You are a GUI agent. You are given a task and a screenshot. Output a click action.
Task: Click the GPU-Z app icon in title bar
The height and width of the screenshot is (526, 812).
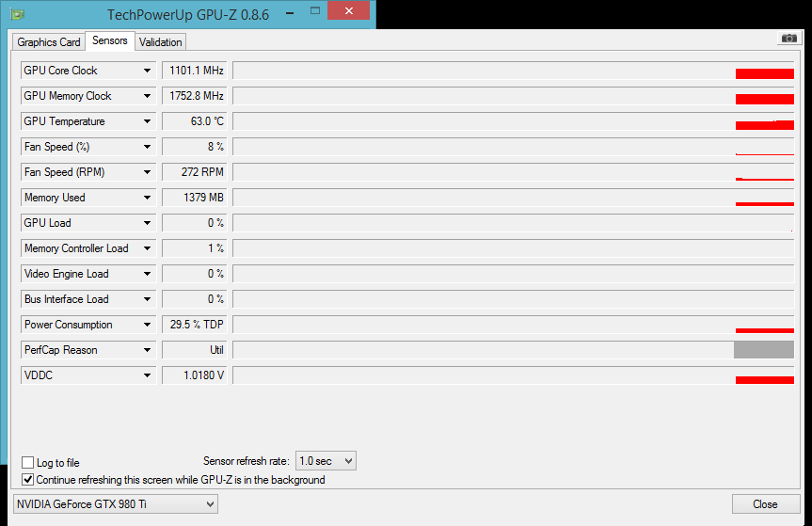click(x=17, y=14)
